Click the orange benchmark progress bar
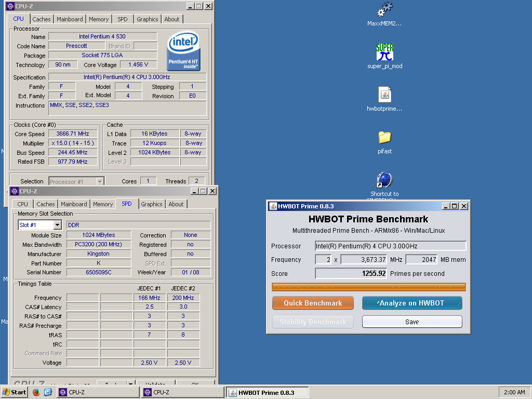This screenshot has height=399, width=532. pos(368,287)
